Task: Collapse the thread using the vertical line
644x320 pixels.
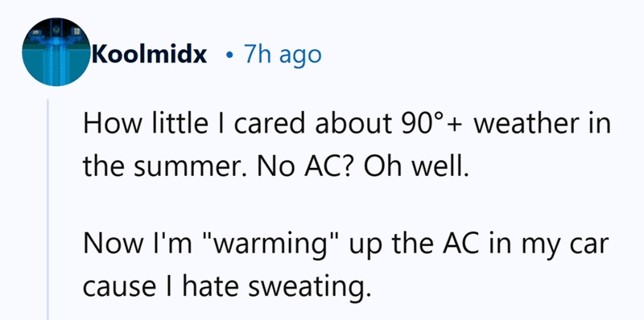Action: pos(47,209)
